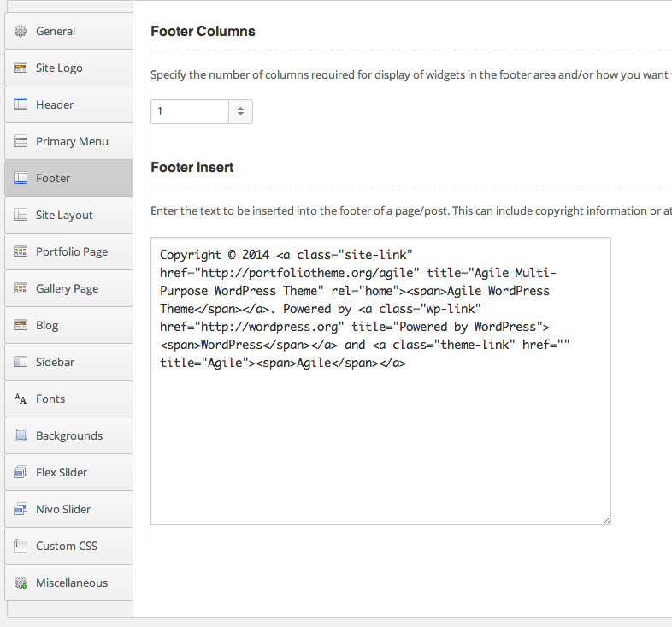
Task: Switch to the Site Logo tab
Action: 68,68
